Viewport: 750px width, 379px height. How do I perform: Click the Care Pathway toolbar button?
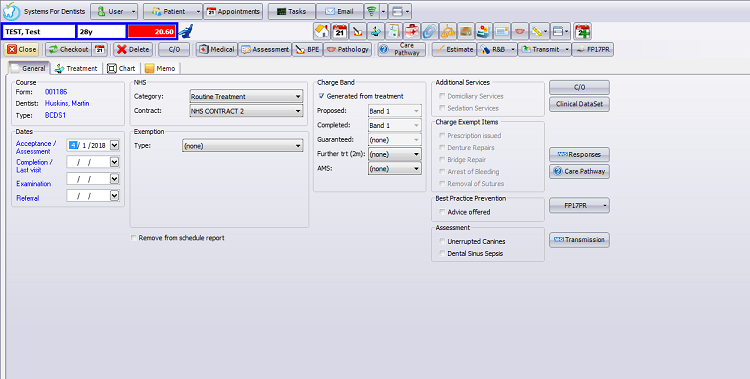tap(401, 49)
